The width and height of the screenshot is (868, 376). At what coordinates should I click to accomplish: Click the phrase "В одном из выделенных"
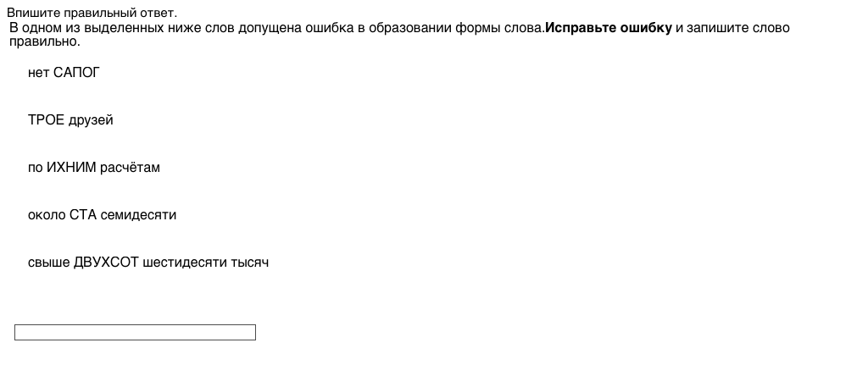[81, 28]
